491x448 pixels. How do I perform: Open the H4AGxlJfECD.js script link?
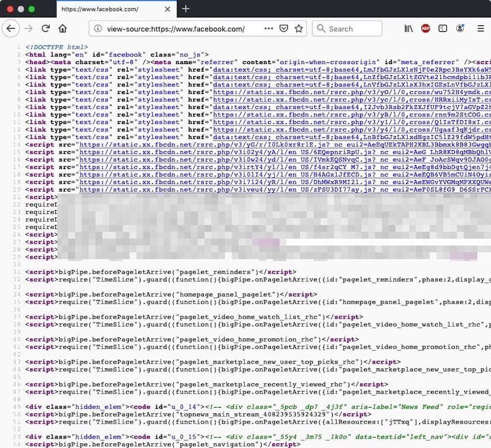[285, 175]
